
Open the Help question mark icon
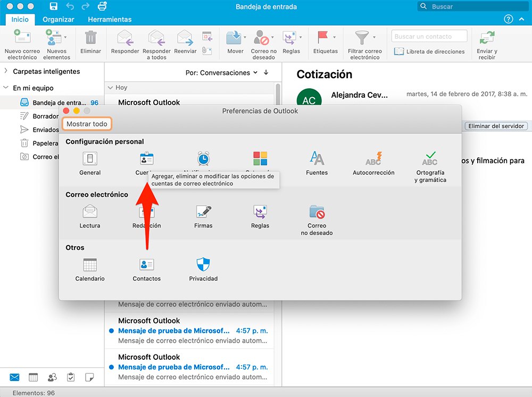click(508, 19)
